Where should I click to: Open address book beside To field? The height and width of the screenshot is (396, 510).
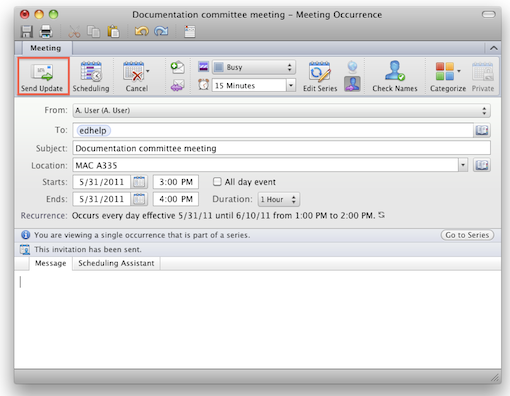point(482,130)
